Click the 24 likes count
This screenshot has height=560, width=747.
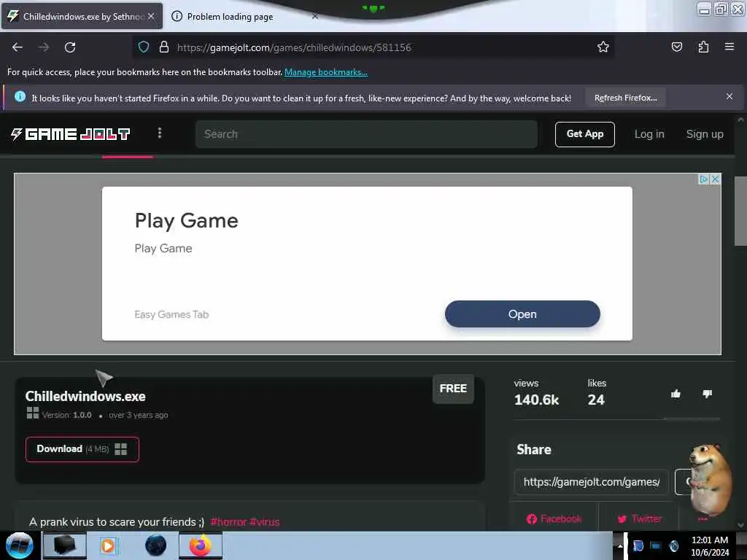click(596, 400)
